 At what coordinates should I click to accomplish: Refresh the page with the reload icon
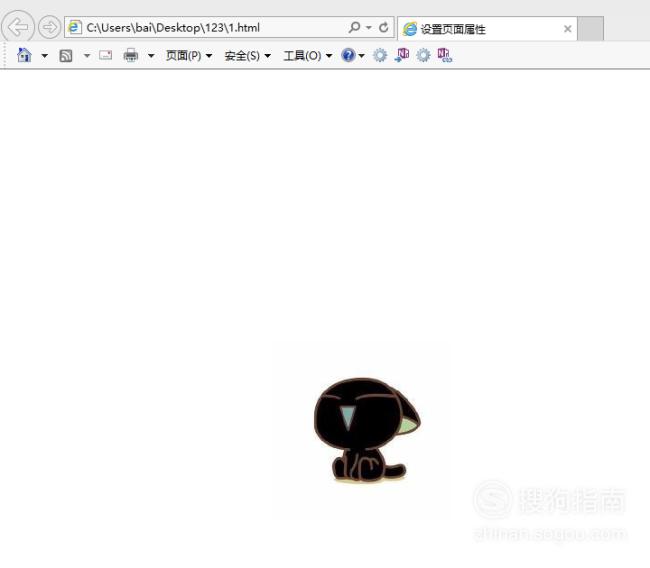pyautogui.click(x=383, y=27)
